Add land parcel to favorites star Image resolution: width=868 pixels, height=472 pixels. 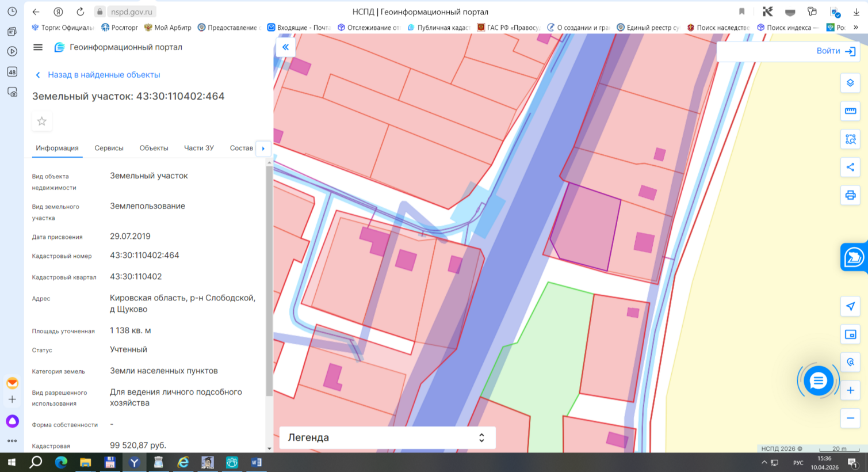coord(42,121)
